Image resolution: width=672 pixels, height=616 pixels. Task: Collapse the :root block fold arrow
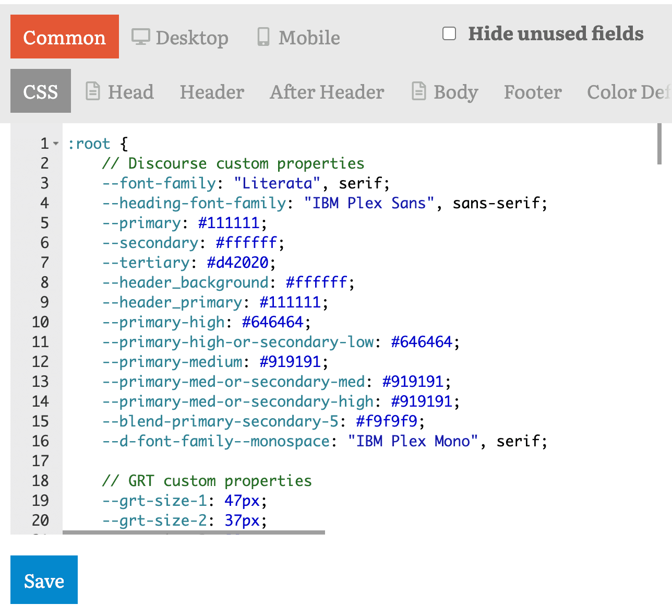[56, 143]
